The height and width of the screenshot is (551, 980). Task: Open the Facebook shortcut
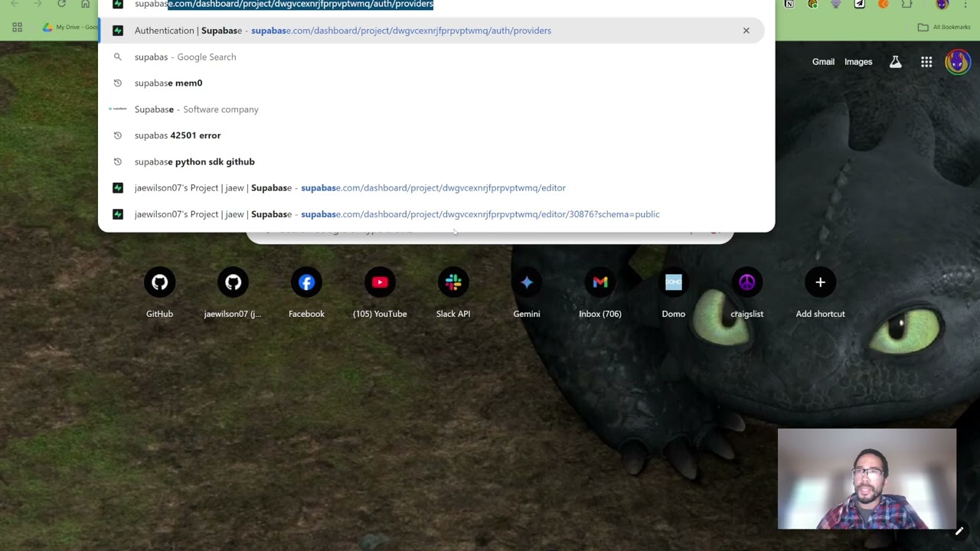pos(306,283)
